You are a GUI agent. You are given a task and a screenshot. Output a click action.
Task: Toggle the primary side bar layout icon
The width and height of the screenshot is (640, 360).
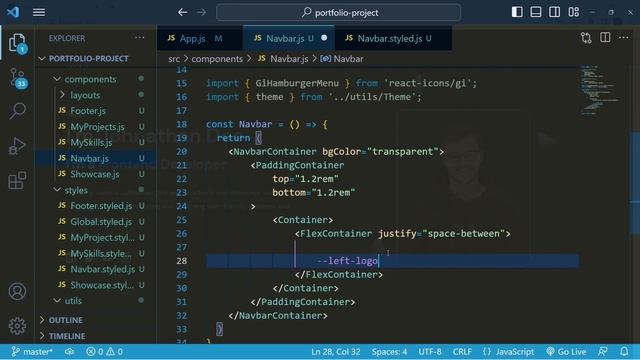point(517,12)
